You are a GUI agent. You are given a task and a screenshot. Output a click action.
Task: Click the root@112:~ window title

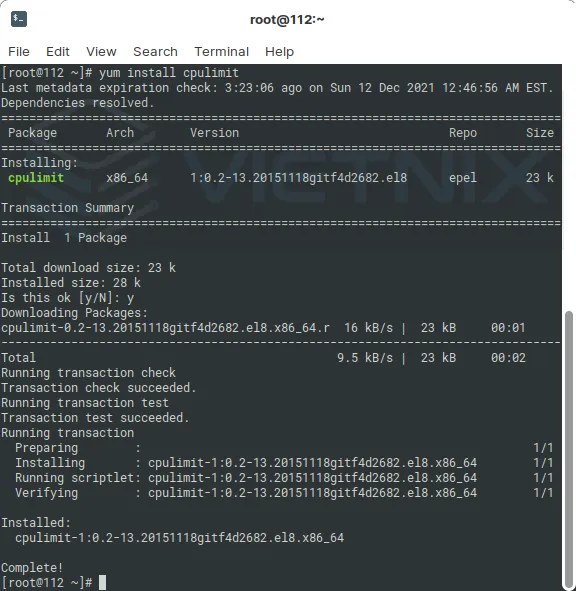pos(287,20)
